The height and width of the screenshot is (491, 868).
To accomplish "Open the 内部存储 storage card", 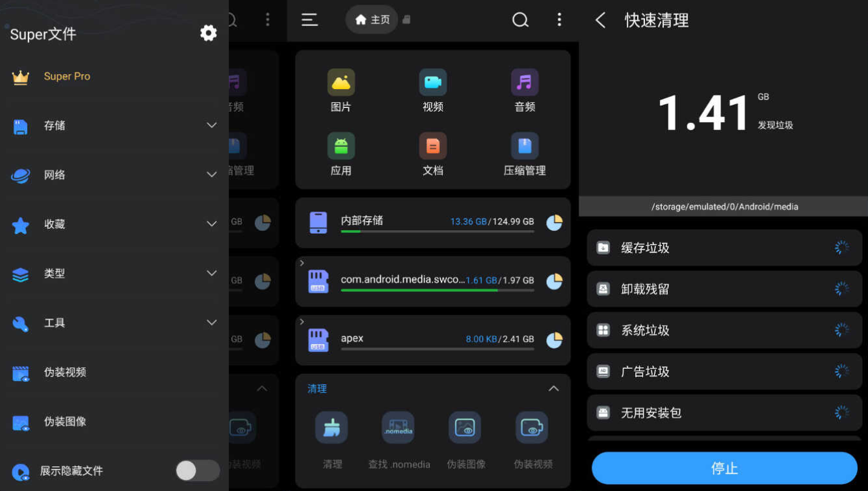I will [x=432, y=223].
